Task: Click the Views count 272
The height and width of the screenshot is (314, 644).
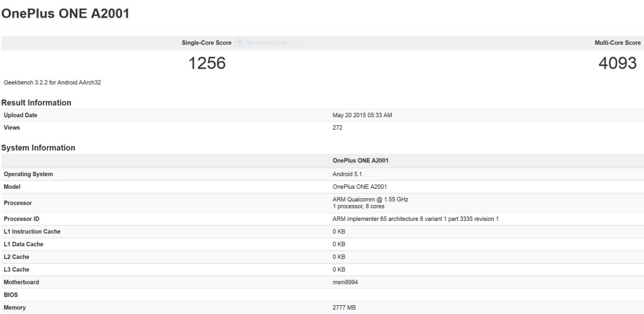Action: pyautogui.click(x=337, y=127)
